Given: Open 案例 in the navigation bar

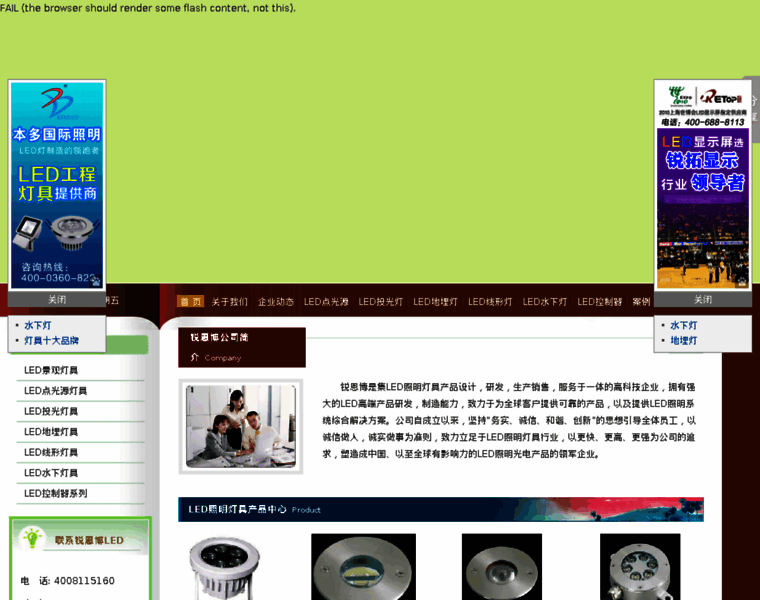Looking at the screenshot, I should tap(641, 301).
